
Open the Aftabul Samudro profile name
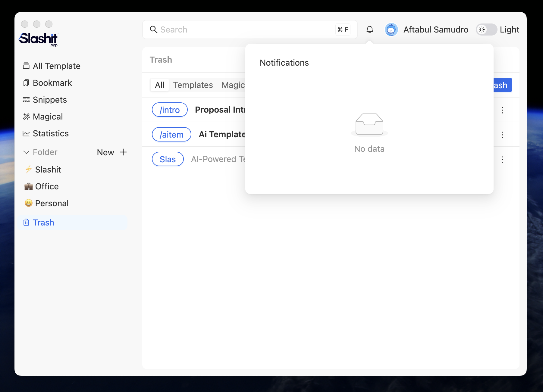pyautogui.click(x=436, y=30)
